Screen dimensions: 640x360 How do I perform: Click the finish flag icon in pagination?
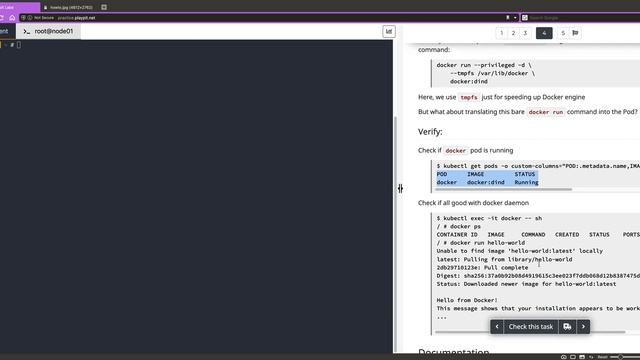tap(575, 33)
